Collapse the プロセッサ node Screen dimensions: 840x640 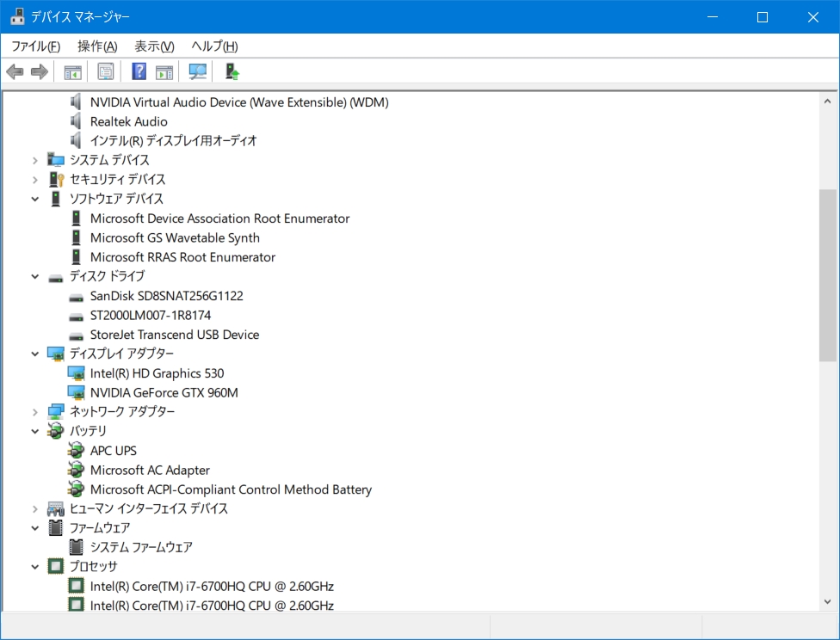point(34,567)
